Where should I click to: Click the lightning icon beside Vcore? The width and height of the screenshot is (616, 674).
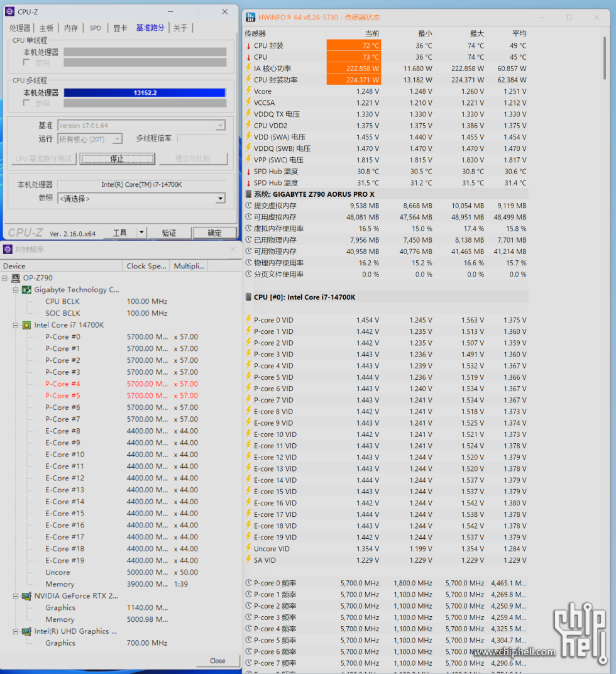[x=248, y=91]
